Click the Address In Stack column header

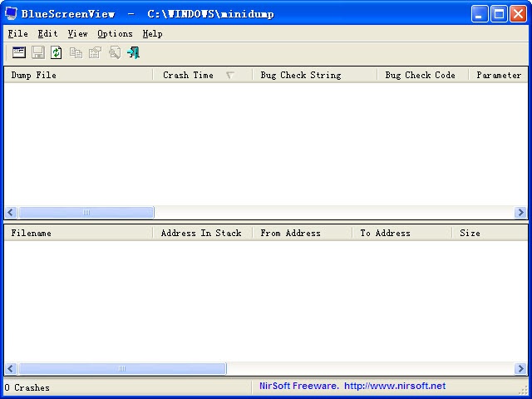200,233
